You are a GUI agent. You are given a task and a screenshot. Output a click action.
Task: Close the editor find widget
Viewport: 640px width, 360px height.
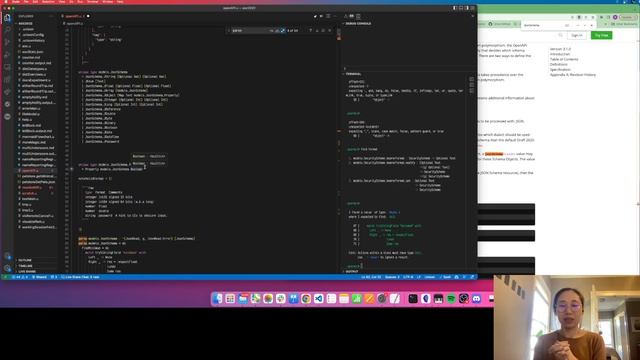point(330,31)
